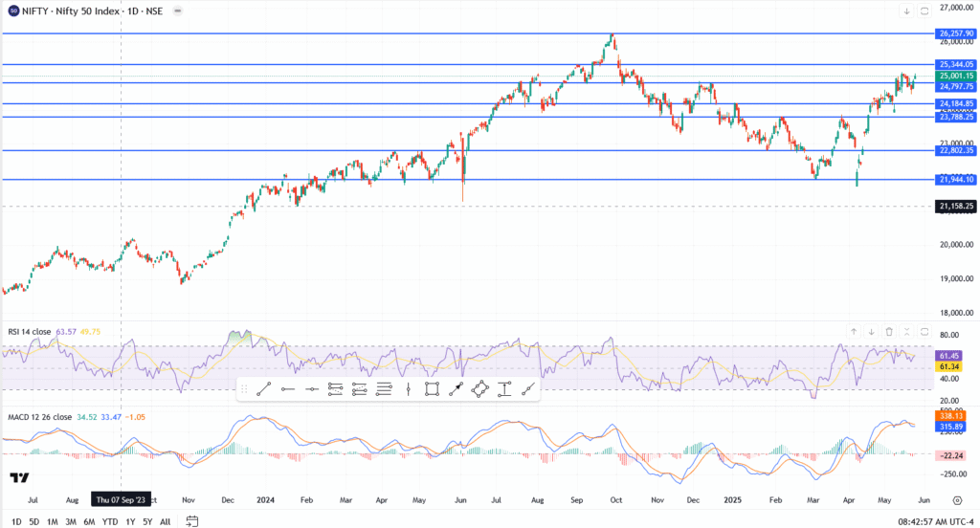
Task: Select the Horizontal Ray drawing tool
Action: click(287, 389)
